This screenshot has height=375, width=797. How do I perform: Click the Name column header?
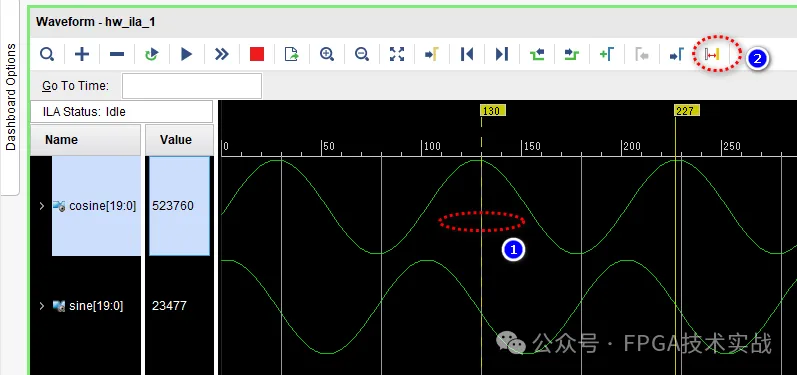click(x=85, y=140)
